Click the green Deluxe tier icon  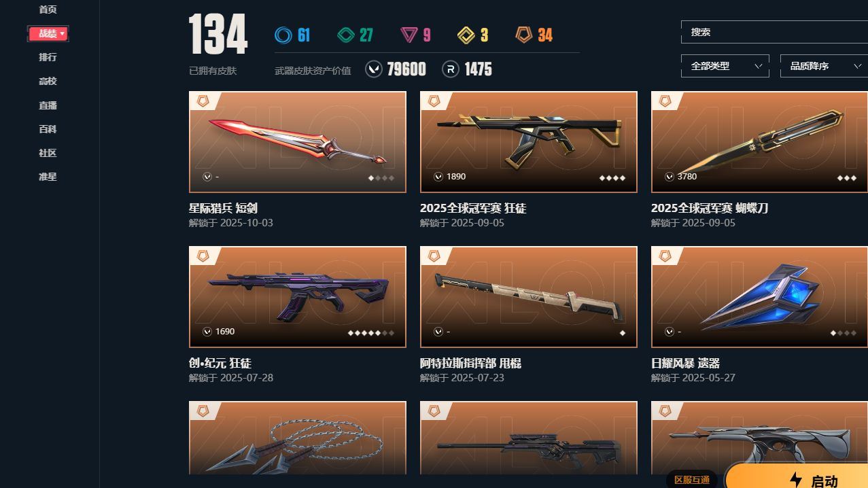tap(347, 35)
